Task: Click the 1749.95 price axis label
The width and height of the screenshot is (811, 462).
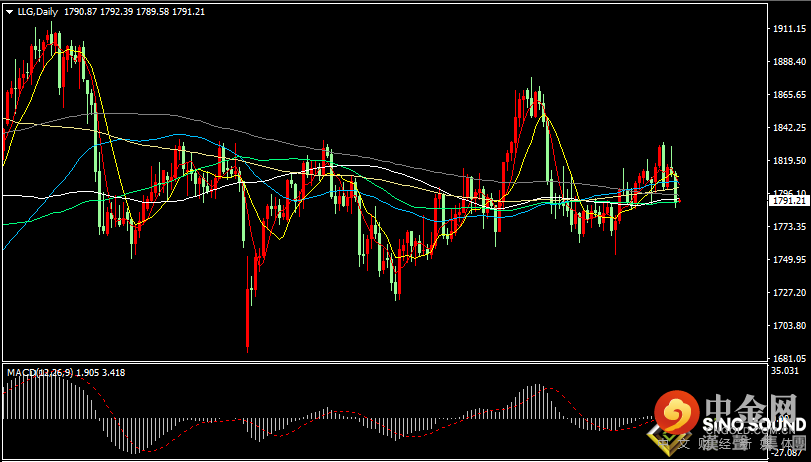Action: pos(788,259)
